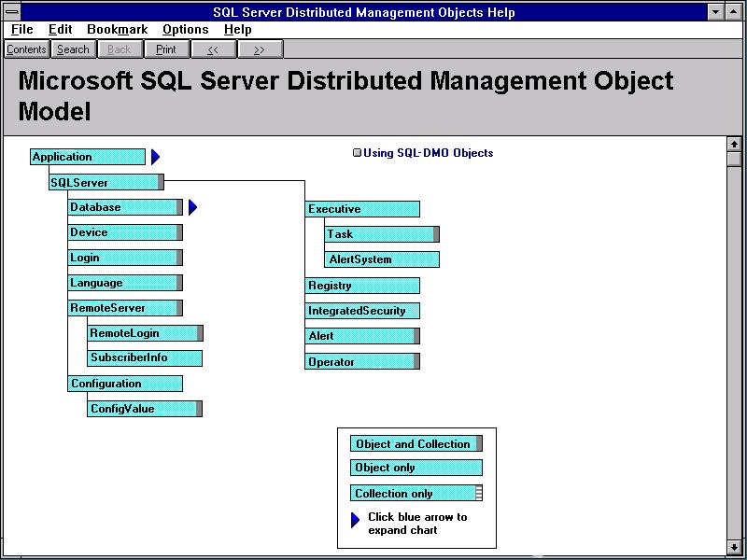
Task: Open the Help menu
Action: 238,30
